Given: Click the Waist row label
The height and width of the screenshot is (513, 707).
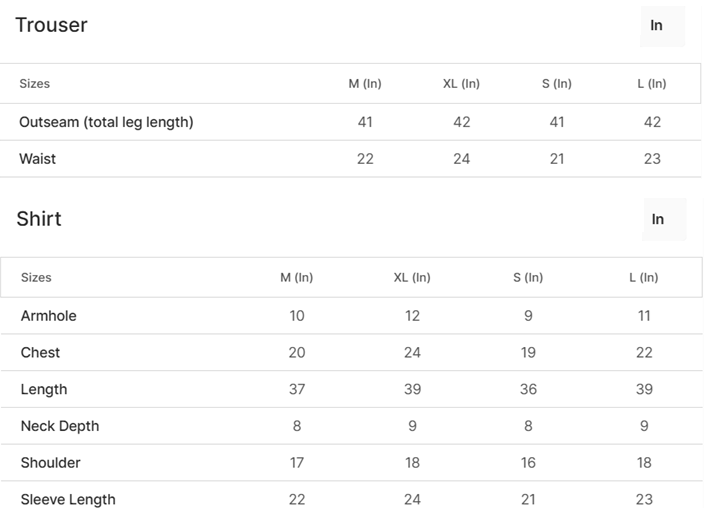Looking at the screenshot, I should pyautogui.click(x=37, y=159).
